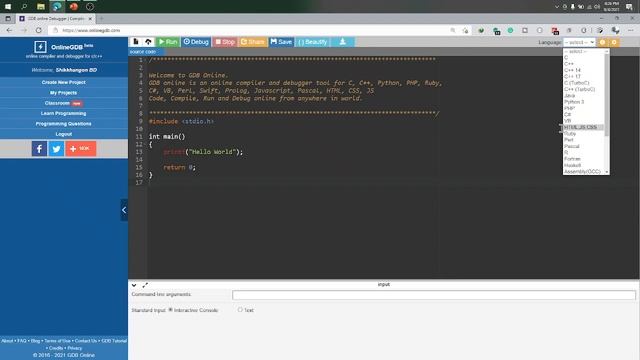Click the OnlineGDB lightning logo

coord(40,47)
